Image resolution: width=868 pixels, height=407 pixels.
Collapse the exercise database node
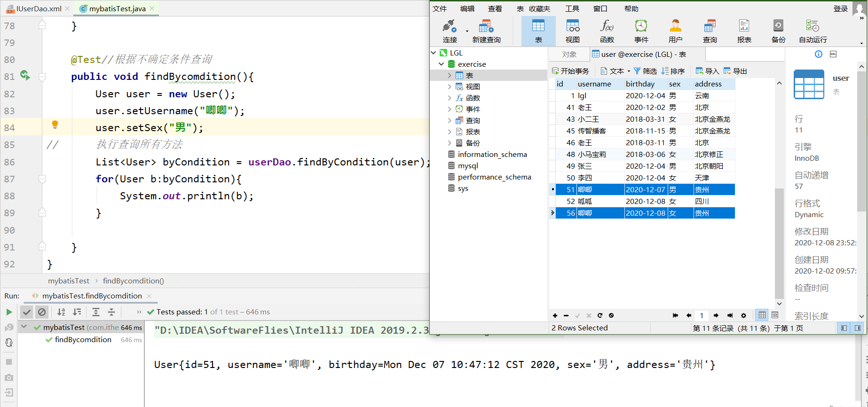tap(442, 64)
